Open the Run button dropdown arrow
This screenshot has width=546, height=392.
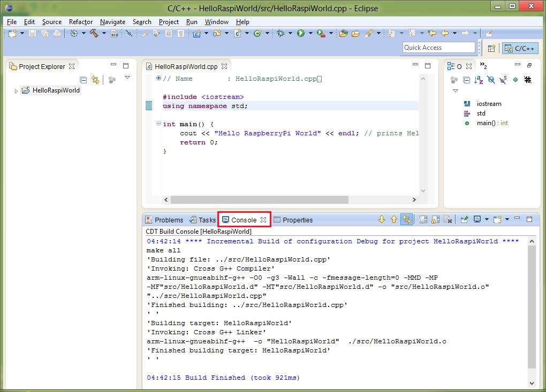(x=310, y=33)
